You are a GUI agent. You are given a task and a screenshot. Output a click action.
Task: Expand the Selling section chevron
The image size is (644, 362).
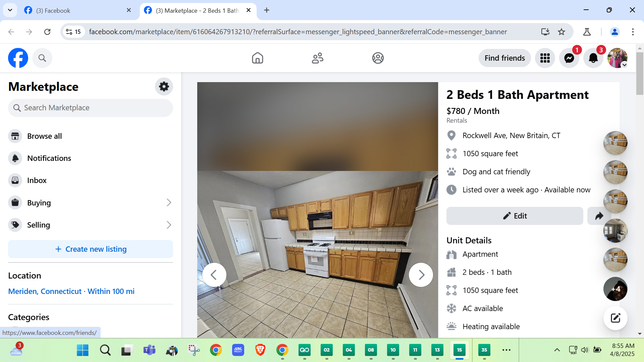coord(169,225)
